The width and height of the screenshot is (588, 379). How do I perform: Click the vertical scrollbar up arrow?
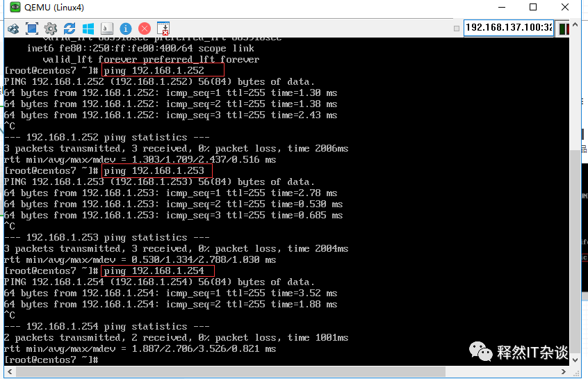click(575, 24)
